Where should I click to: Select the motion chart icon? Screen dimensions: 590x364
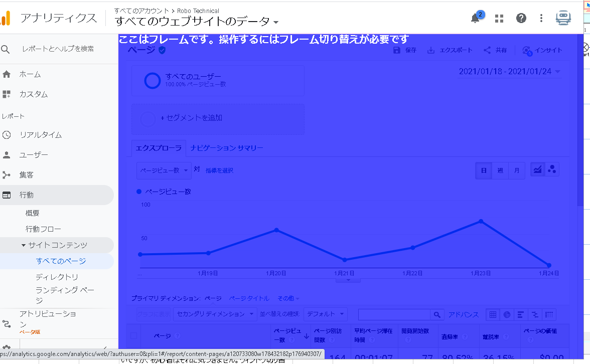552,170
